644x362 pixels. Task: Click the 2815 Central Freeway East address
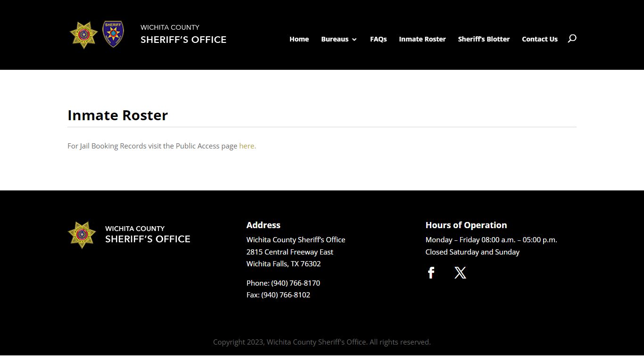click(289, 252)
